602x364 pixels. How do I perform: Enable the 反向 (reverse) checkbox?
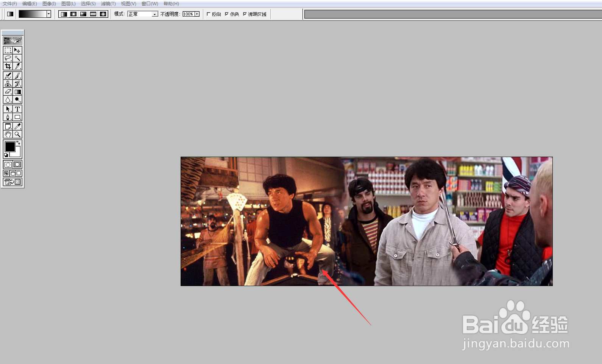tap(209, 14)
